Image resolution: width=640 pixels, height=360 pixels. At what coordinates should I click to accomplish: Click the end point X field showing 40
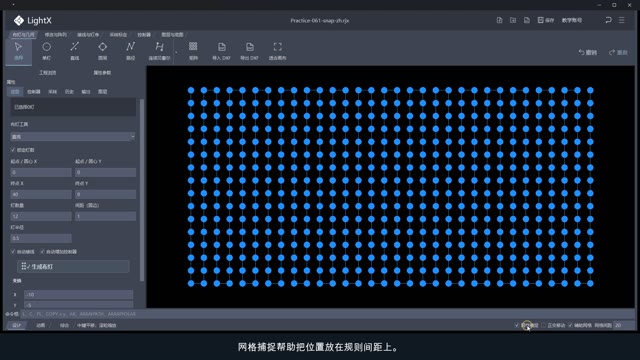pos(41,194)
